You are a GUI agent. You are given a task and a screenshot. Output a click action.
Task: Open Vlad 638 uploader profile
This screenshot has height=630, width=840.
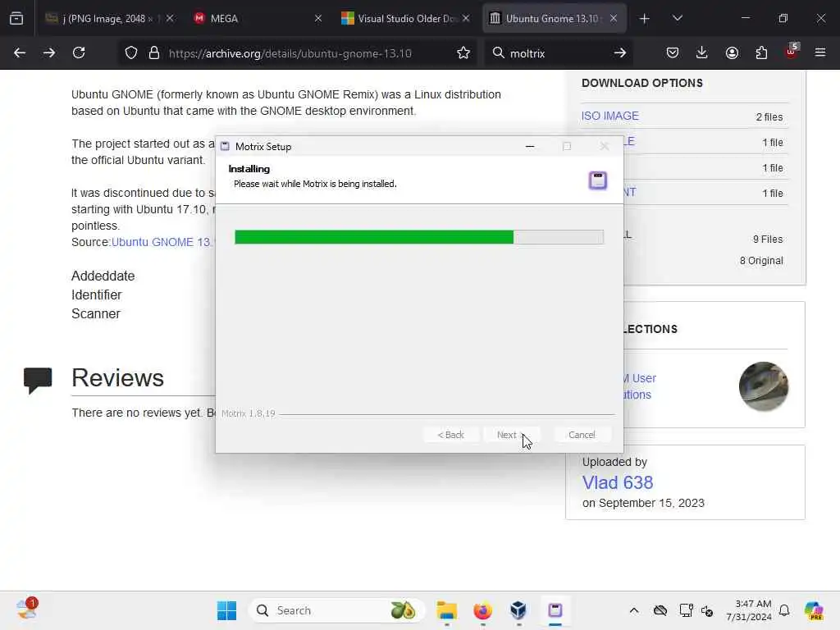click(x=618, y=482)
